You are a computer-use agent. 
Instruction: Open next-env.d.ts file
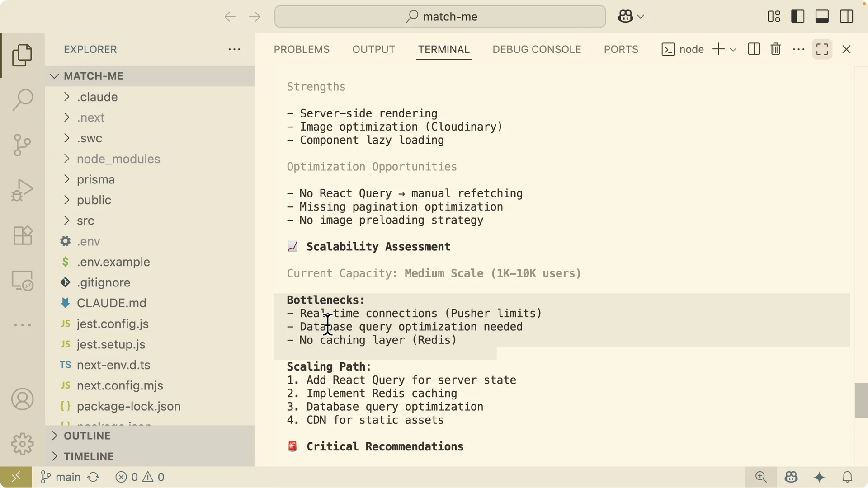pos(150,365)
